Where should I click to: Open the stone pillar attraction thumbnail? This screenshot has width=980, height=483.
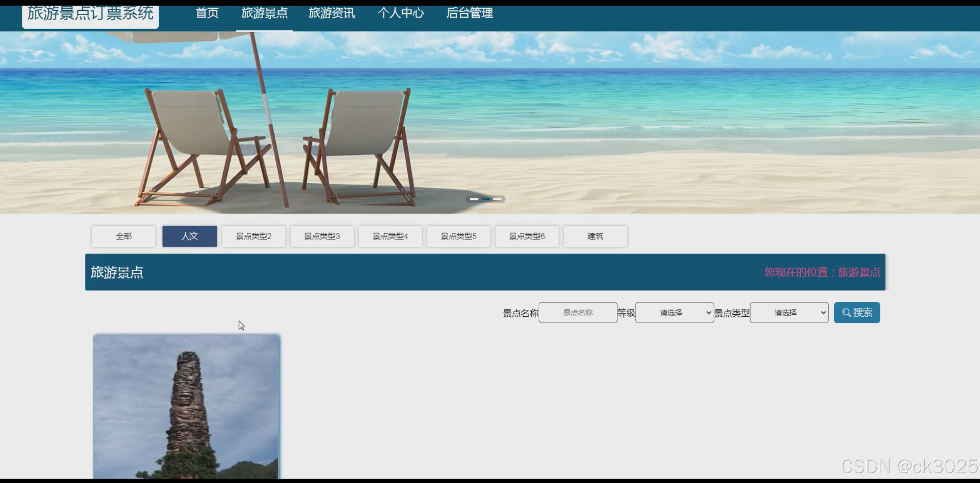(x=186, y=406)
